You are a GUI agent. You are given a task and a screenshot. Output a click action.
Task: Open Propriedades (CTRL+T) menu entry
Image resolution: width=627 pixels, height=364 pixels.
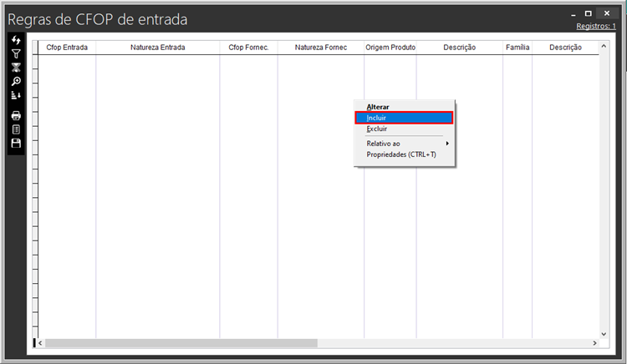click(405, 154)
